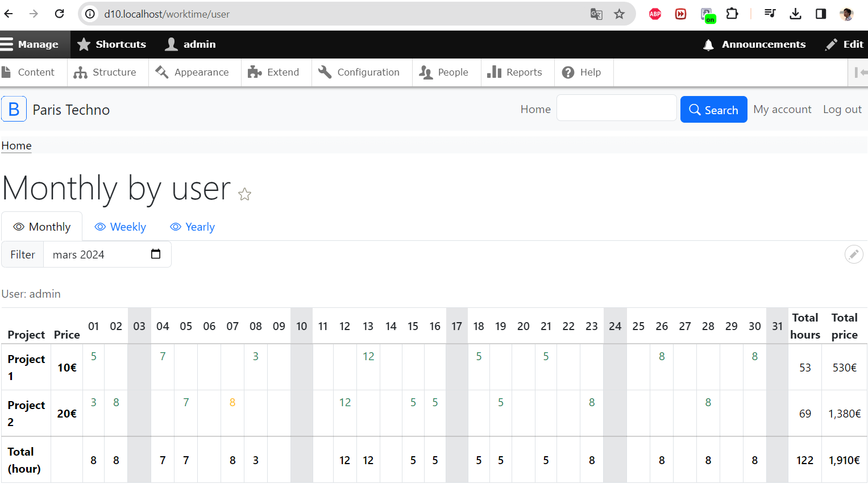Viewport: 868px width, 488px height.
Task: Expand the admin user menu
Action: pos(190,44)
